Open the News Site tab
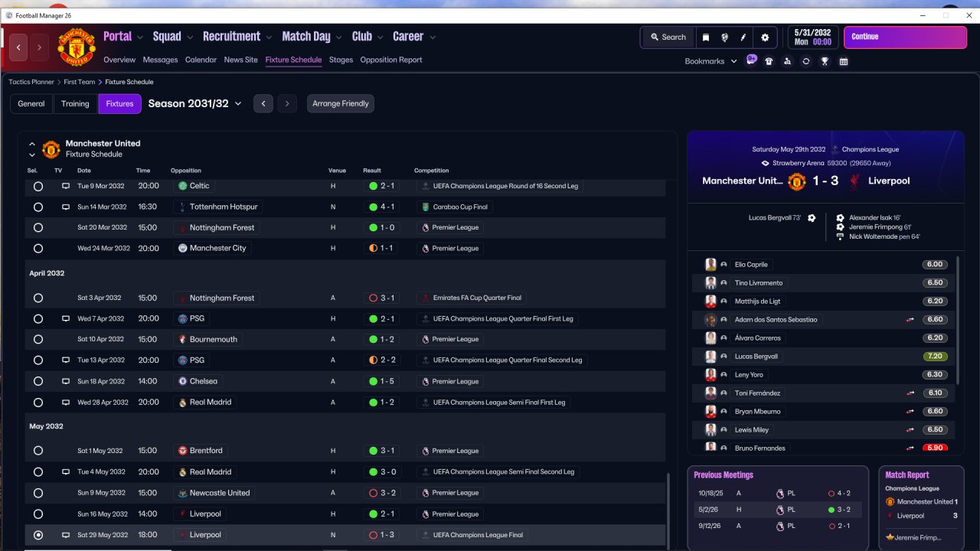This screenshot has height=551, width=980. [x=241, y=60]
